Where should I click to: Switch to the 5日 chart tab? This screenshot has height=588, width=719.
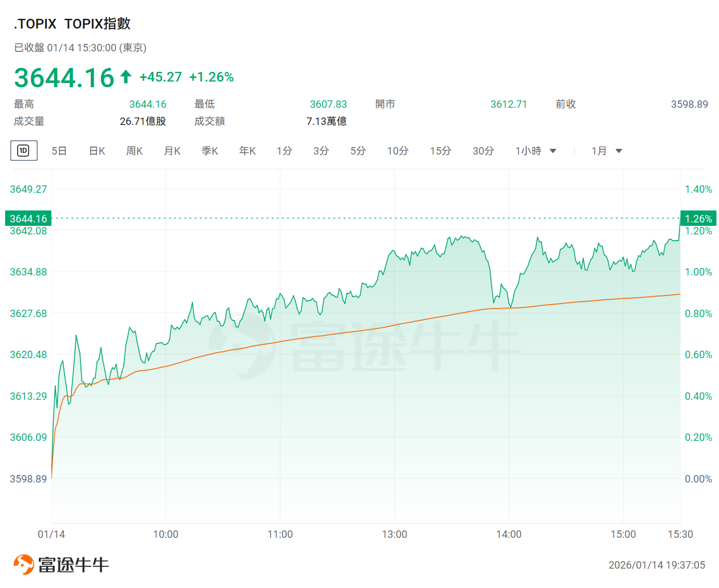(59, 151)
